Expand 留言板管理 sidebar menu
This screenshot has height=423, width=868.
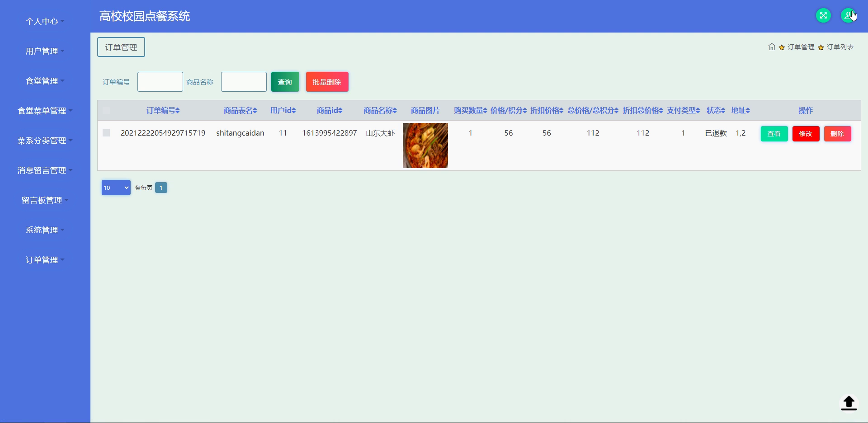(45, 200)
